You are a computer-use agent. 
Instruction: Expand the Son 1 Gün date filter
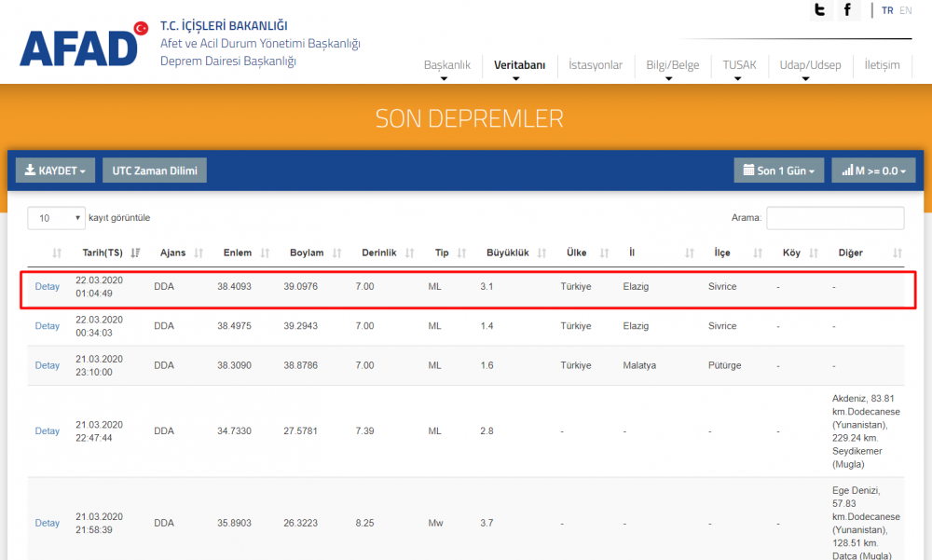pos(779,171)
